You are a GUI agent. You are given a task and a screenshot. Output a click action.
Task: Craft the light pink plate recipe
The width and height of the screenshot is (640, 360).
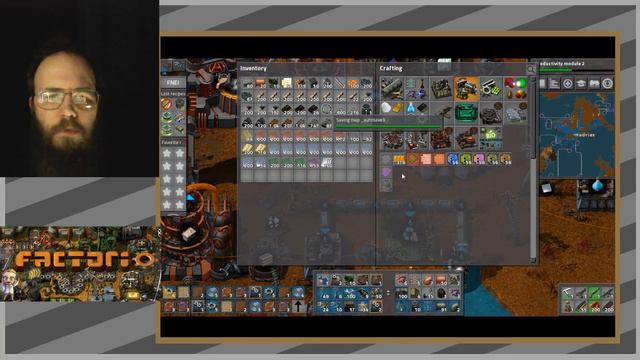426,159
